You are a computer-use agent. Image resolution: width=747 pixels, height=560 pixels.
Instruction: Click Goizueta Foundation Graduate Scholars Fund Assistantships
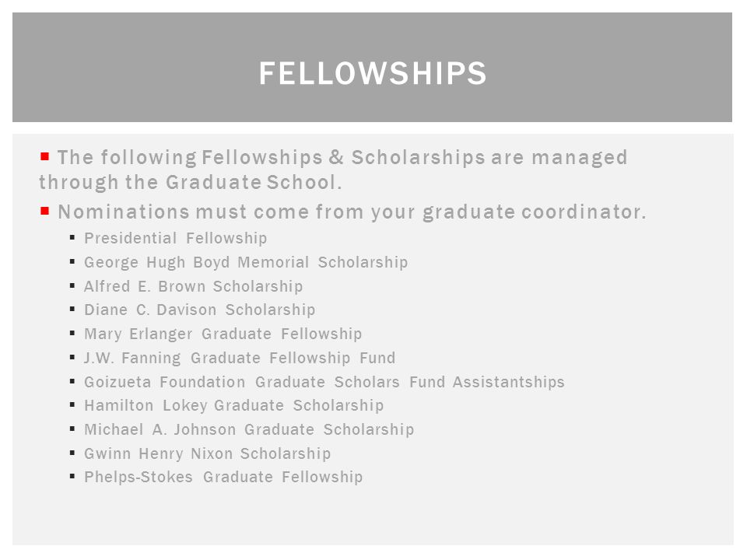[324, 382]
